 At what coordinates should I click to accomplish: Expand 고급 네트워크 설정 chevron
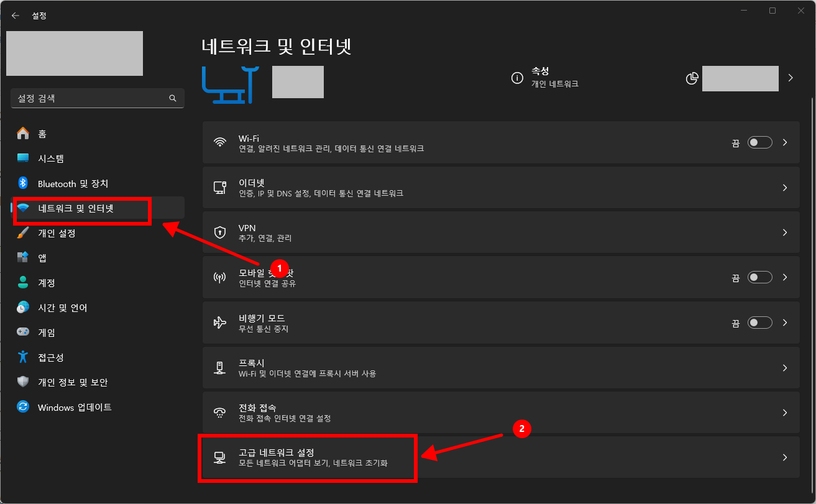[x=785, y=457]
